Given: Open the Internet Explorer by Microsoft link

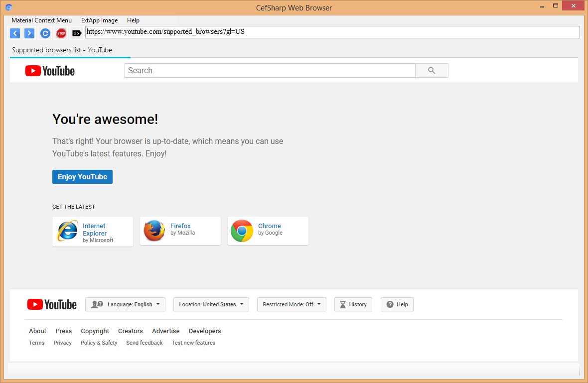Looking at the screenshot, I should point(93,232).
